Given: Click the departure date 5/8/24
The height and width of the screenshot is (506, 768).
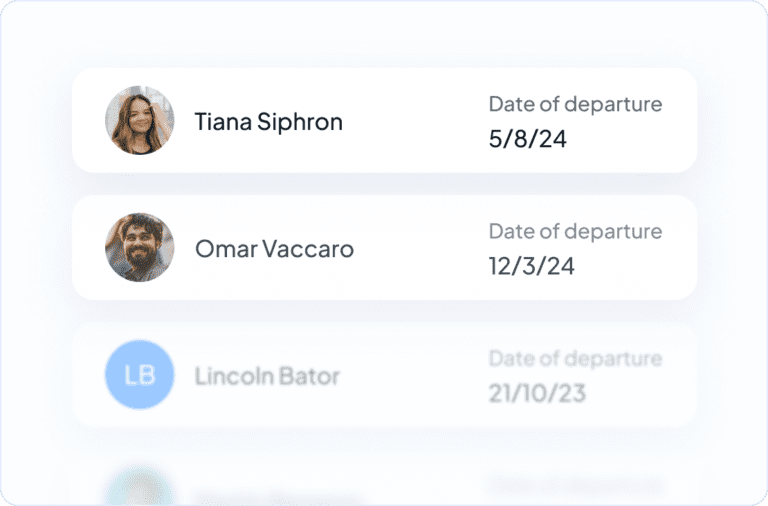Looking at the screenshot, I should pos(528,139).
